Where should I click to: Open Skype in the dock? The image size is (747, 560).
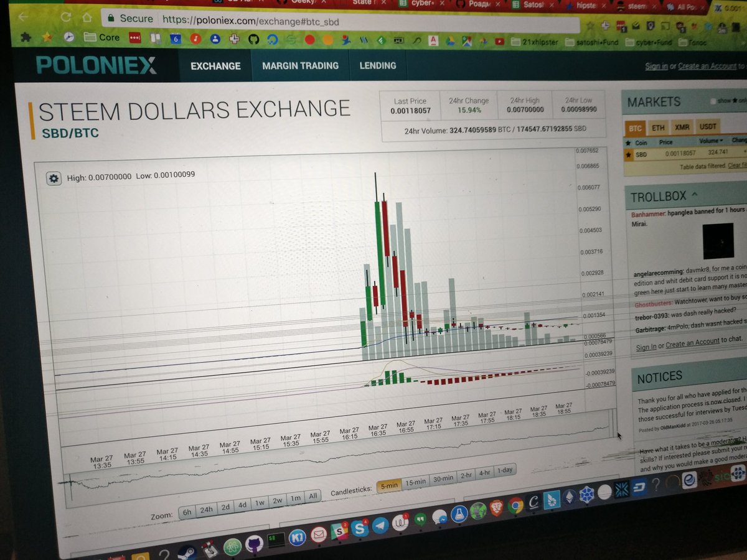click(360, 528)
